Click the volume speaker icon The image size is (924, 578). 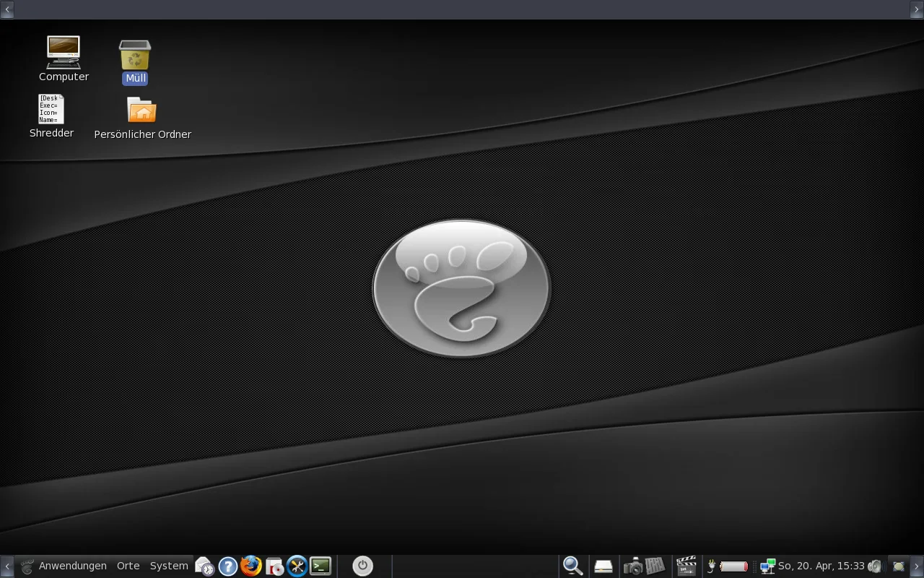click(x=876, y=566)
